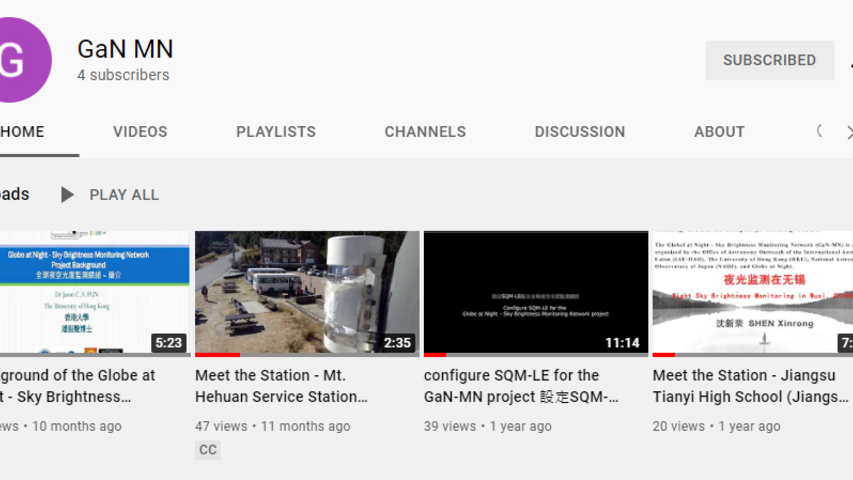
Task: Switch to the PLAYLISTS tab
Action: click(276, 132)
